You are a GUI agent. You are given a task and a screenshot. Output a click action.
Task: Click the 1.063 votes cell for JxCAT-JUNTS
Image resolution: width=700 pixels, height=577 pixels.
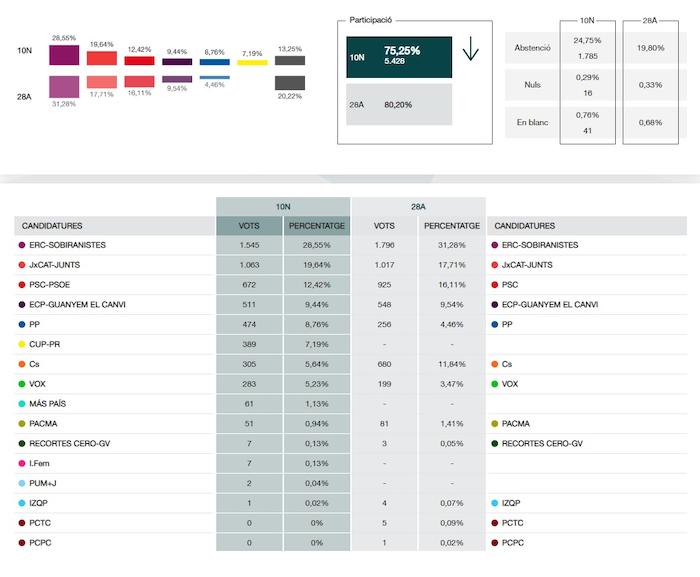pyautogui.click(x=249, y=265)
